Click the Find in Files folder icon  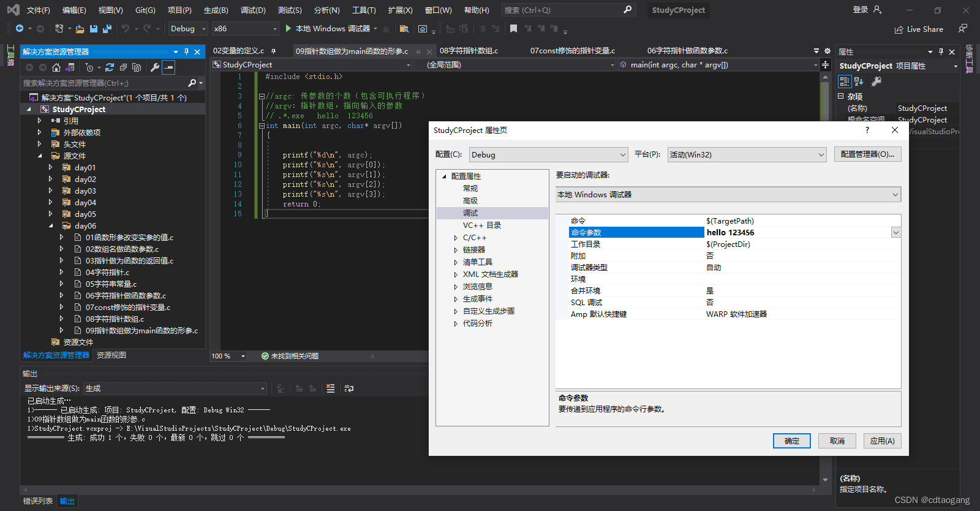(404, 29)
